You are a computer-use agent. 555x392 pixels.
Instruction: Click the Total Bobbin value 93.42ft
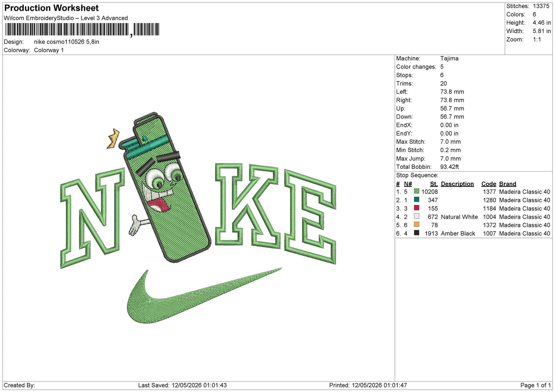pos(449,167)
